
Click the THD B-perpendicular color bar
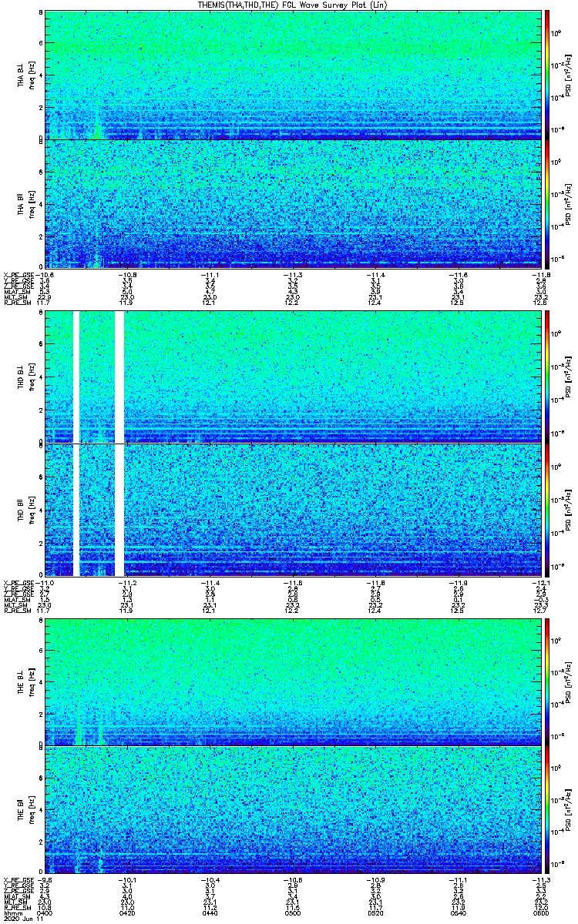coord(547,377)
